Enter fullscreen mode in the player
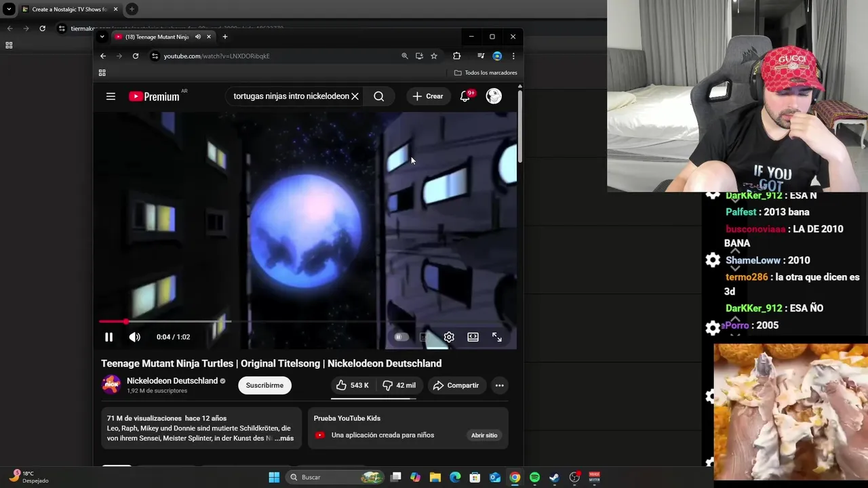The image size is (868, 488). (497, 337)
